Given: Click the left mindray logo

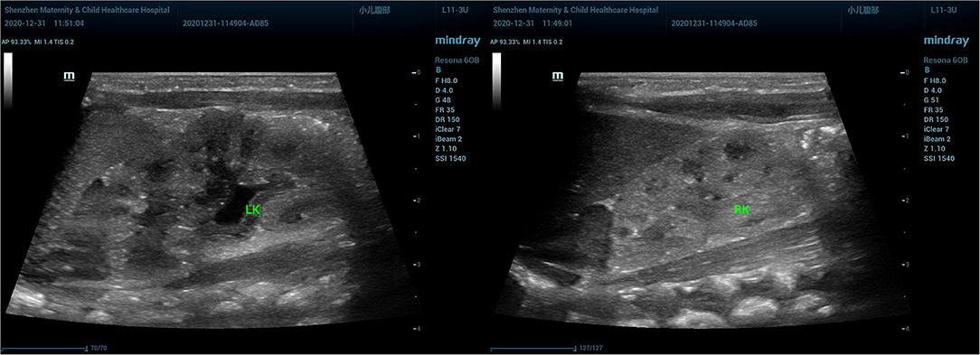Looking at the screenshot, I should pos(457,42).
